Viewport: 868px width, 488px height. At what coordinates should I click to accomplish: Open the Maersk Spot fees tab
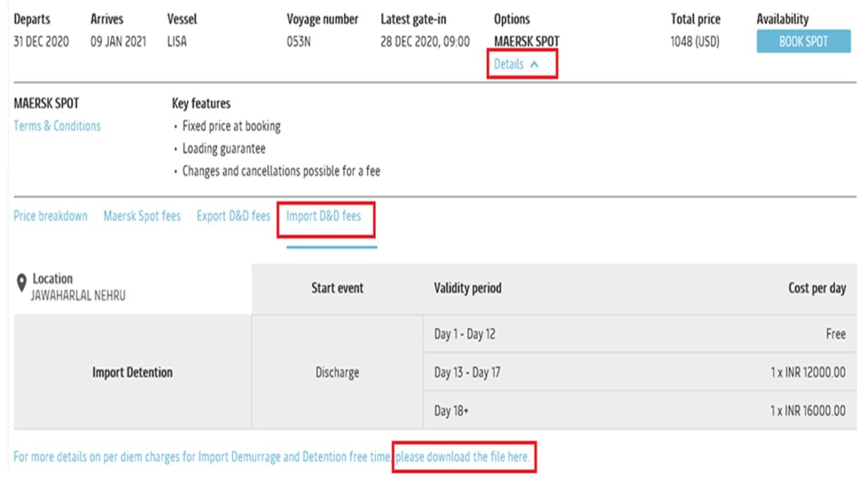point(142,216)
